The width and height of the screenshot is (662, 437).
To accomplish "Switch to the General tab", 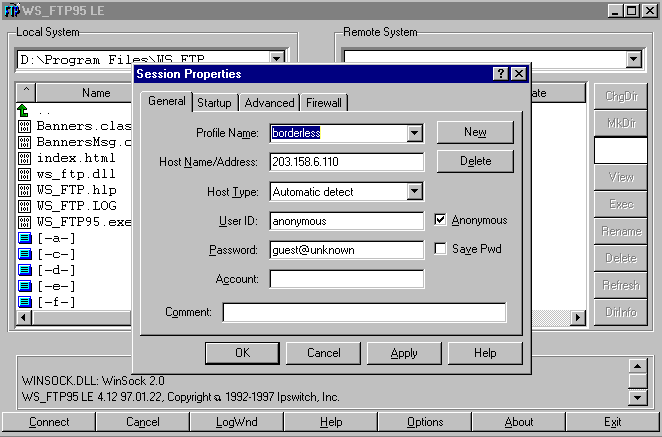I will click(x=167, y=102).
